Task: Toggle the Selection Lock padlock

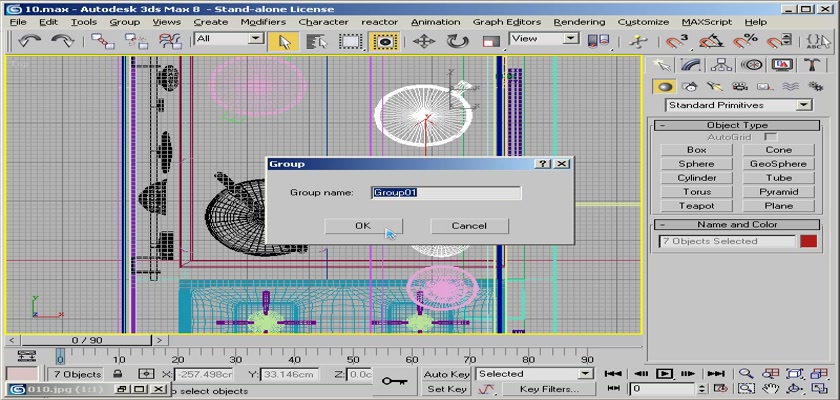Action: [118, 374]
